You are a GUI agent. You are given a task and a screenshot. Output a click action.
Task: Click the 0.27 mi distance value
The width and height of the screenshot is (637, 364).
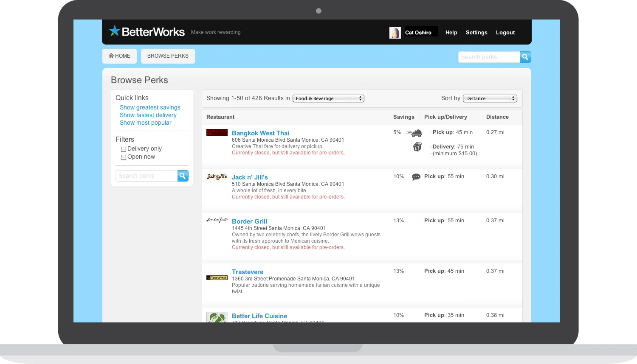(x=495, y=132)
